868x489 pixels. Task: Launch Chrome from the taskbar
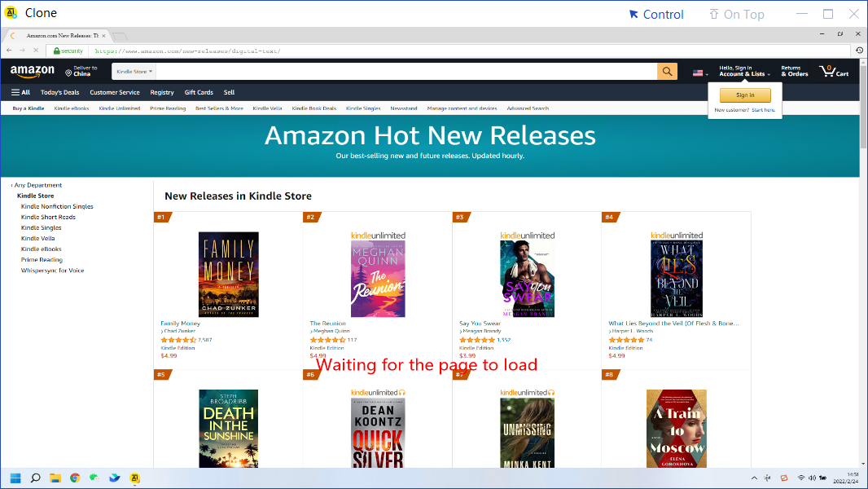75,478
